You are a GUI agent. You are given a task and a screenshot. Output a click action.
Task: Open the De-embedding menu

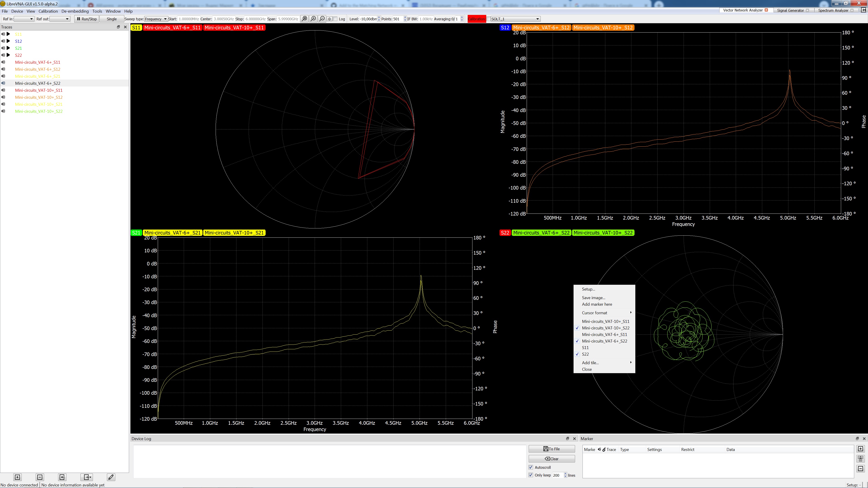pos(75,11)
